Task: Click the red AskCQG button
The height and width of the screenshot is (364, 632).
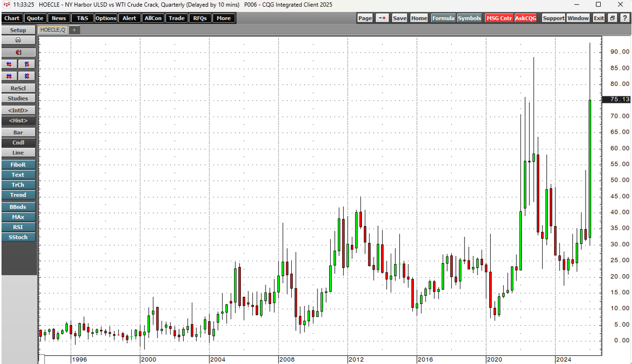Action: coord(525,18)
